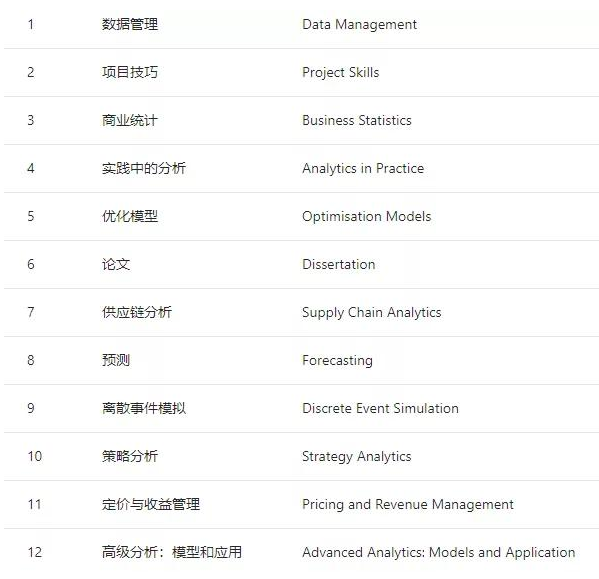
Task: Select the 商业统计 cell
Action: tap(130, 120)
